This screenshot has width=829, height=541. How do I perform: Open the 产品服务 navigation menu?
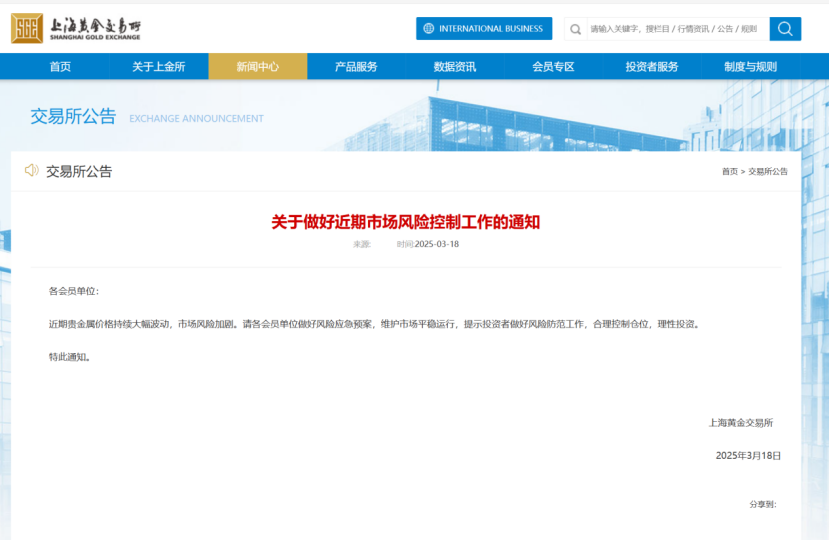click(x=356, y=67)
